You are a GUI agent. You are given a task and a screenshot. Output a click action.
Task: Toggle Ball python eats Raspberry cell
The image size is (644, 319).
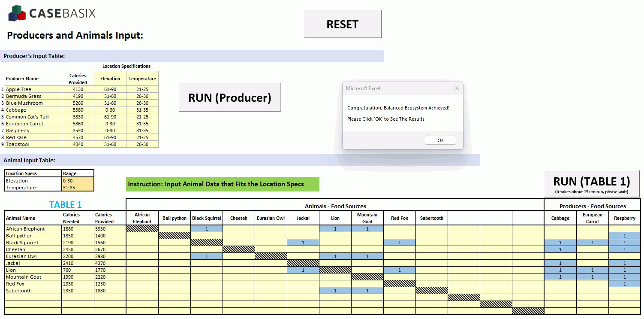[x=625, y=236]
